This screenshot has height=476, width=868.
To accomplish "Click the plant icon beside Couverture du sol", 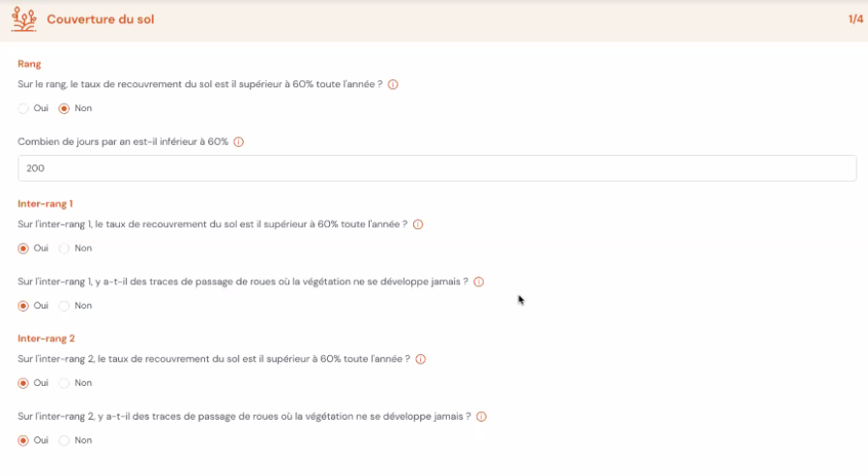I will (x=24, y=19).
